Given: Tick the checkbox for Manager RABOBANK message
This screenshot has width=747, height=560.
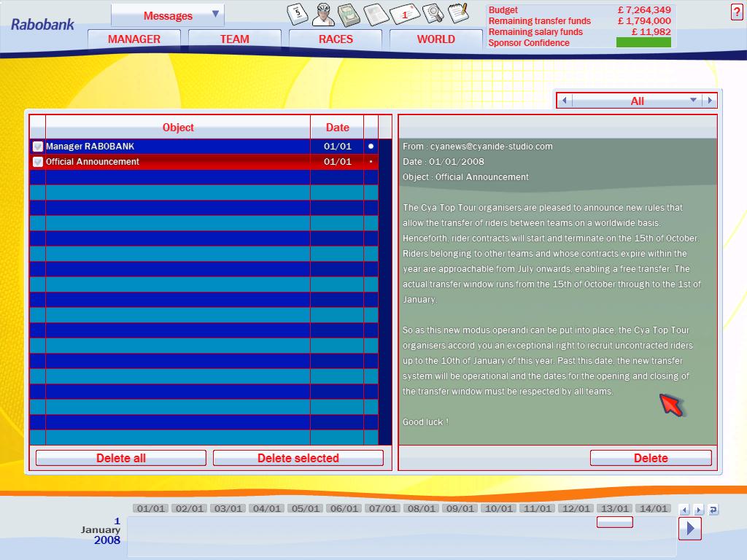Looking at the screenshot, I should [x=38, y=147].
